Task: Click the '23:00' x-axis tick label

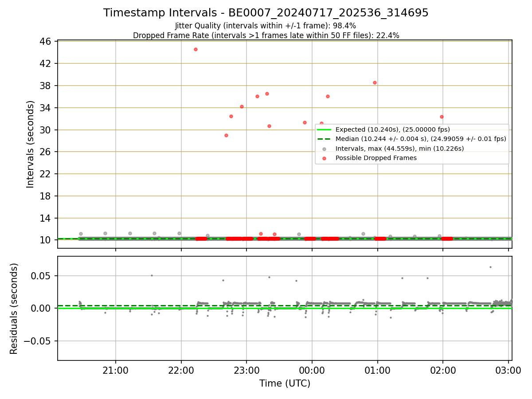Action: 246,371
